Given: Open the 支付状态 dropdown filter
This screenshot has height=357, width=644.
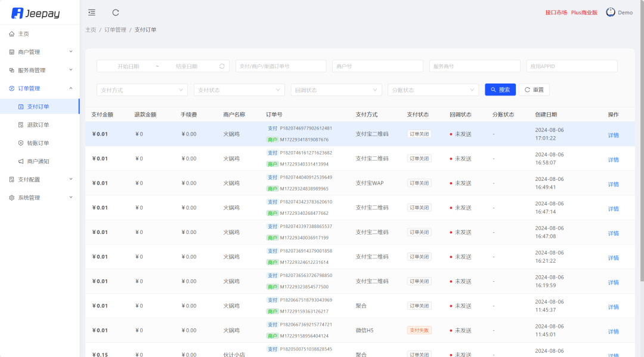Looking at the screenshot, I should pos(239,90).
